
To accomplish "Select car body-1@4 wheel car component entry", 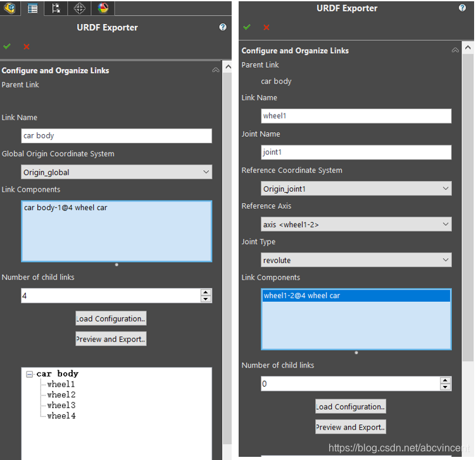I will click(66, 208).
